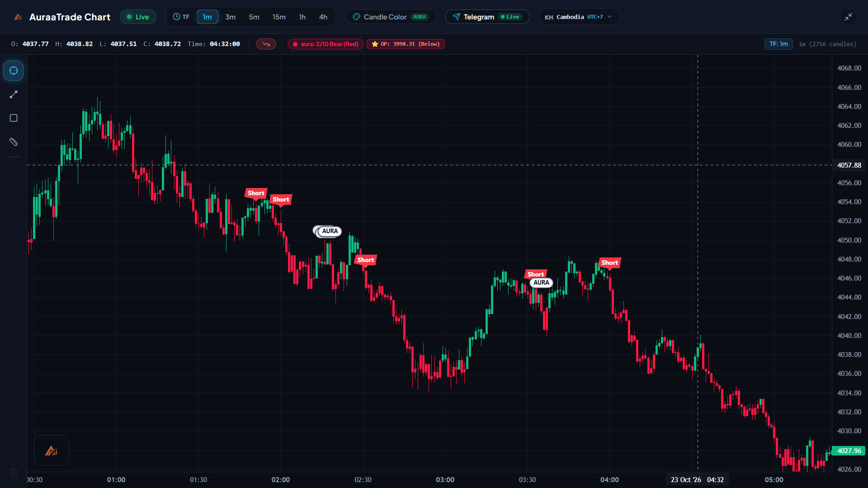
Task: Exit fullscreen with collapse arrows icon
Action: coord(849,17)
